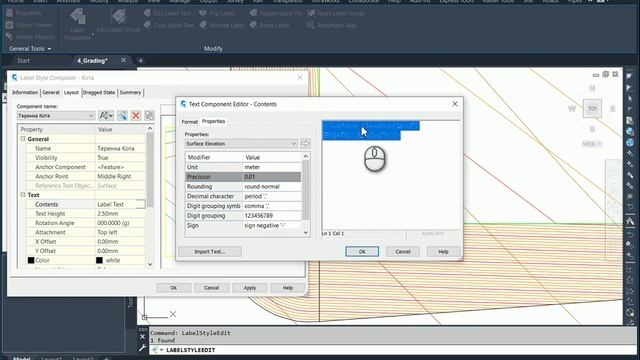Click the property list scrollbar thumb

(150, 169)
